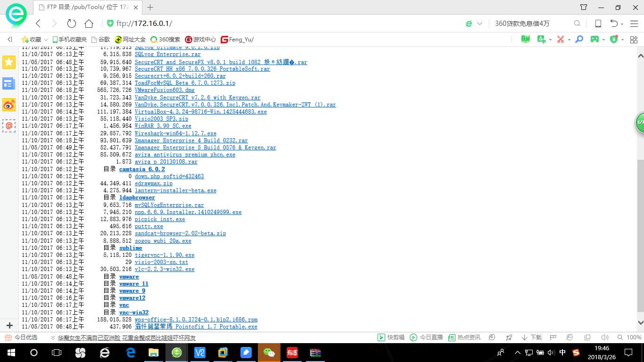Expand the translate extension dropdown arrow
This screenshot has width=644, height=362.
(x=550, y=40)
